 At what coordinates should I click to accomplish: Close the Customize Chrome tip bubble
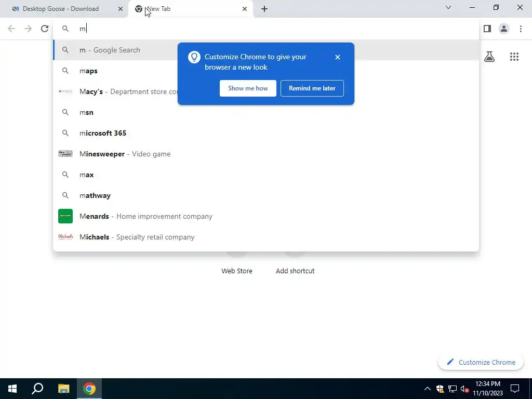point(338,57)
